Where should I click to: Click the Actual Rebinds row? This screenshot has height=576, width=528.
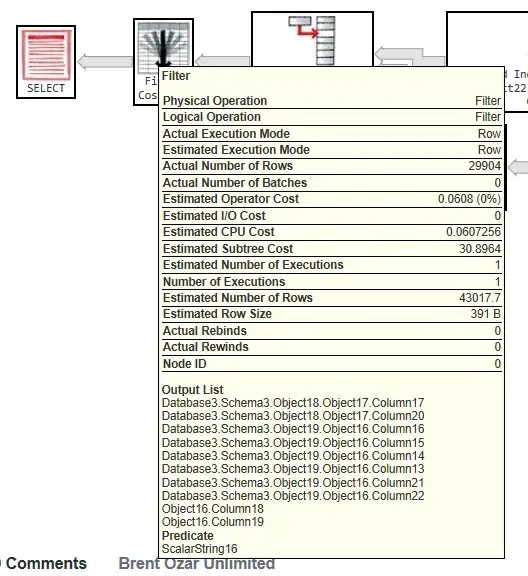[332, 331]
